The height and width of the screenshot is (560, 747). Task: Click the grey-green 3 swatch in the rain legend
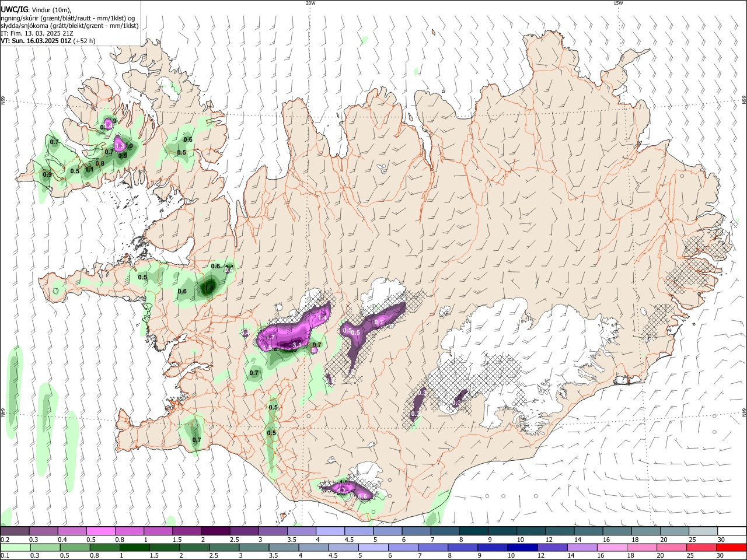254,547
